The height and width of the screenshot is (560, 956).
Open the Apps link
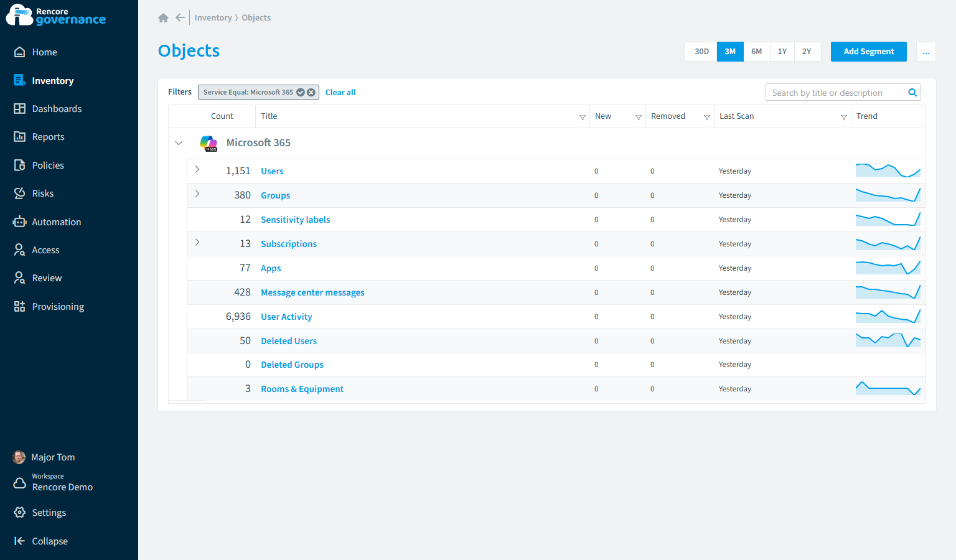(x=271, y=268)
